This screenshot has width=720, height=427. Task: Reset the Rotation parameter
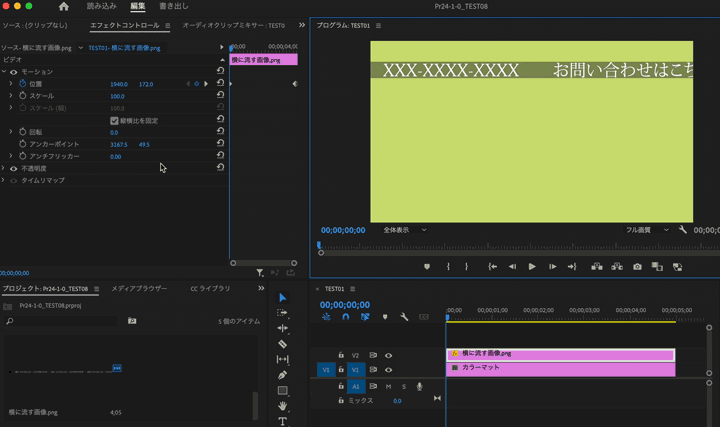220,131
